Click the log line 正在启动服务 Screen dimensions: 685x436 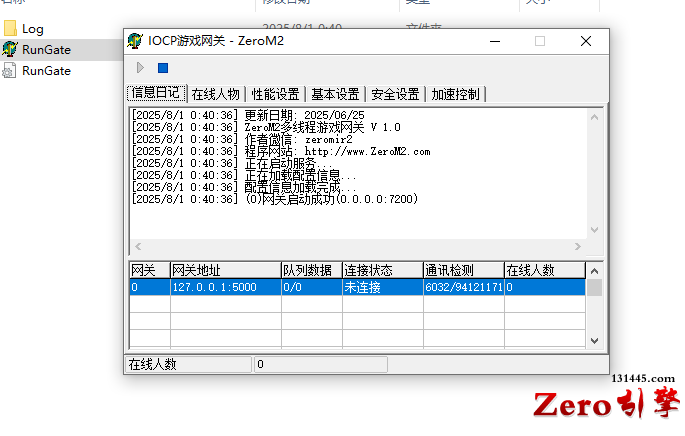(x=232, y=163)
